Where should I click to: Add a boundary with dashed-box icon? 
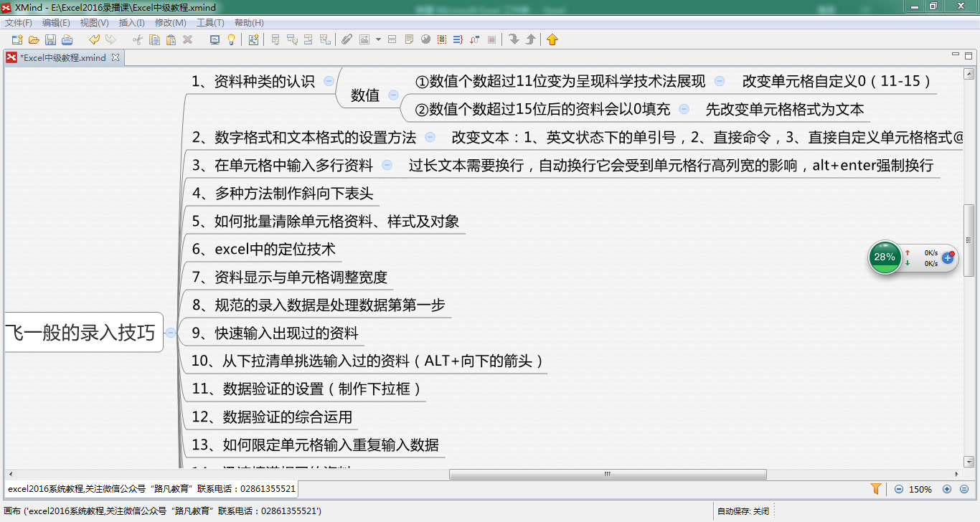[x=441, y=39]
